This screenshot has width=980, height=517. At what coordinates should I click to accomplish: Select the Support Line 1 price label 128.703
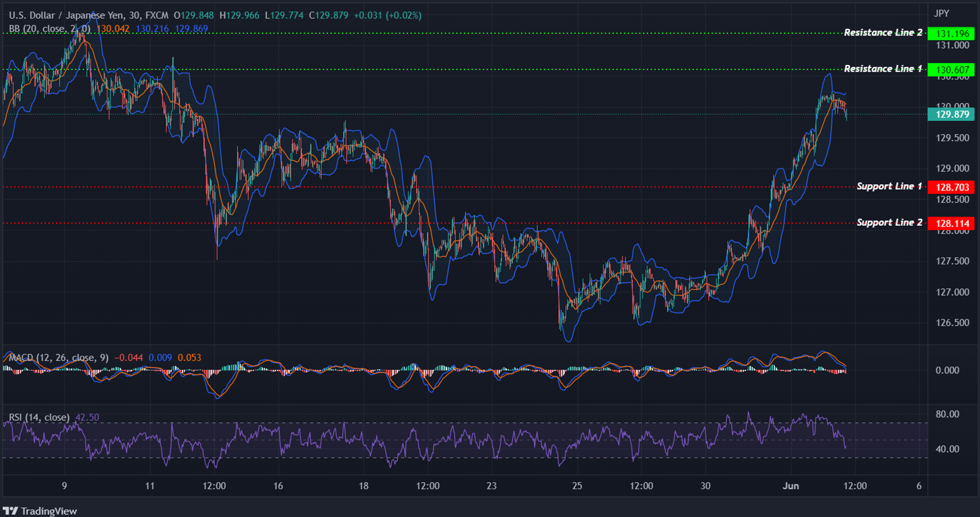951,187
